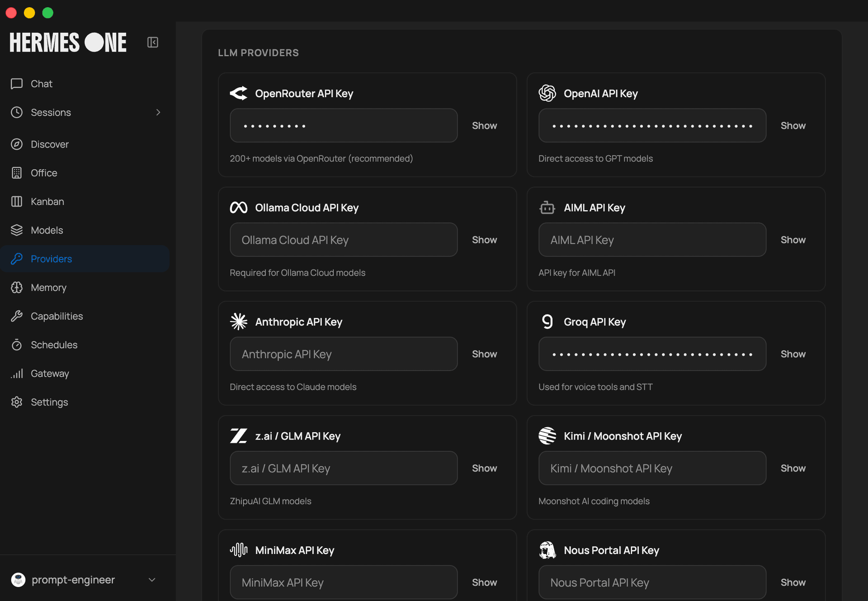Click "Used for voice tools and STT" text

595,387
